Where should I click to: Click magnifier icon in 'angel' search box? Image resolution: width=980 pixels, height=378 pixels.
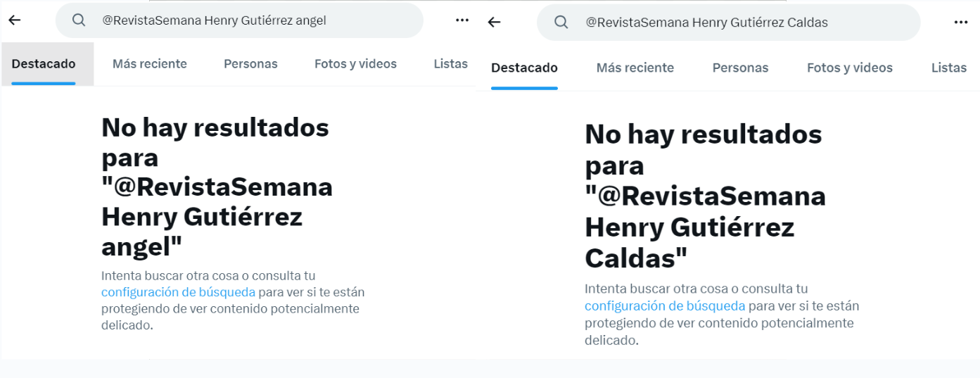pyautogui.click(x=79, y=20)
